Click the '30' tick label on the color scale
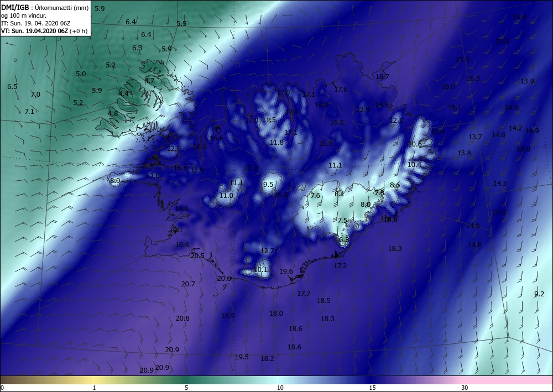553x392 pixels. [465, 388]
